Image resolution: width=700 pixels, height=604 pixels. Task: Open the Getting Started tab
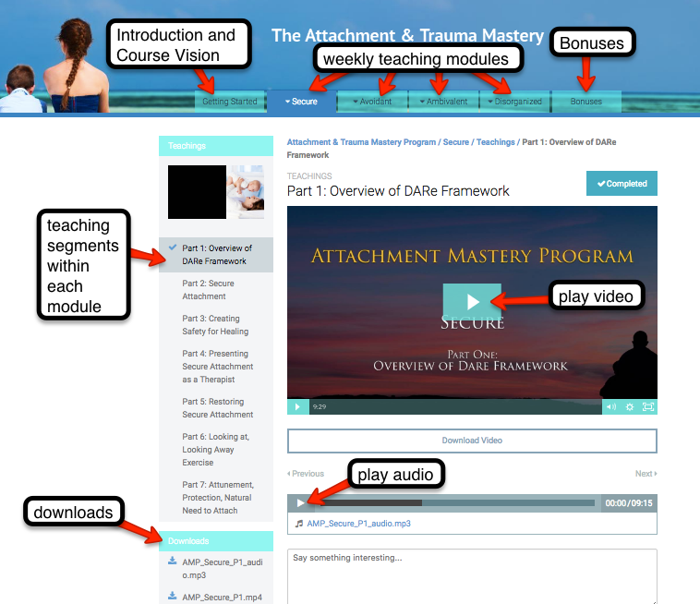click(x=229, y=102)
